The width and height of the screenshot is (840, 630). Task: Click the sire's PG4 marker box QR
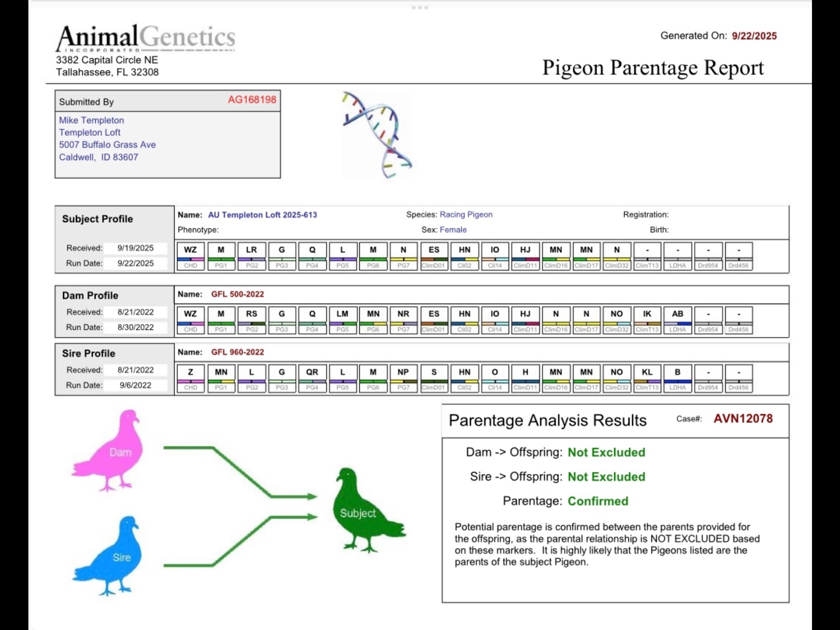(x=312, y=372)
